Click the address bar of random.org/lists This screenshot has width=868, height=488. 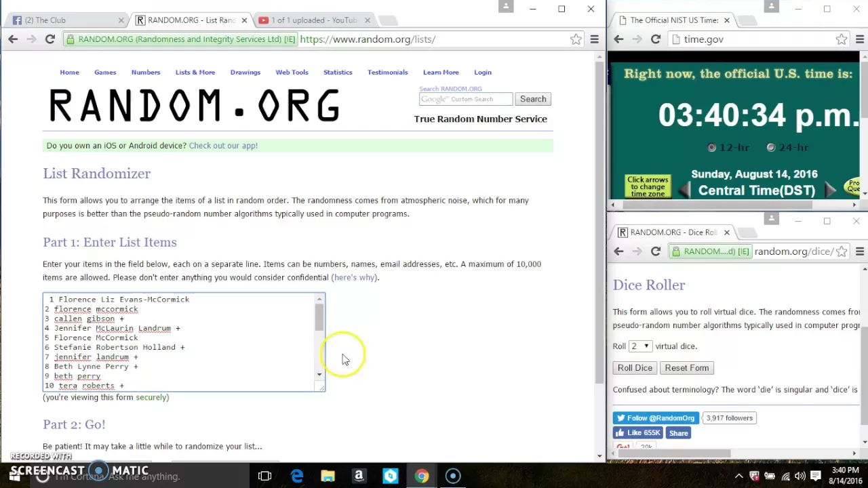(x=434, y=39)
